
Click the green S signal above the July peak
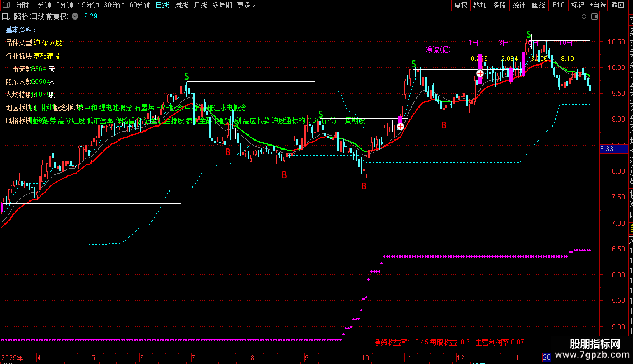point(187,76)
